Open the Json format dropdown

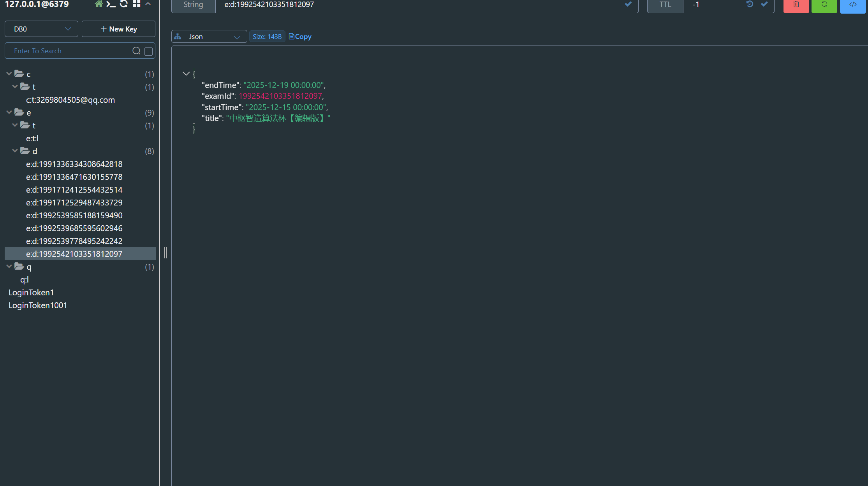point(209,37)
